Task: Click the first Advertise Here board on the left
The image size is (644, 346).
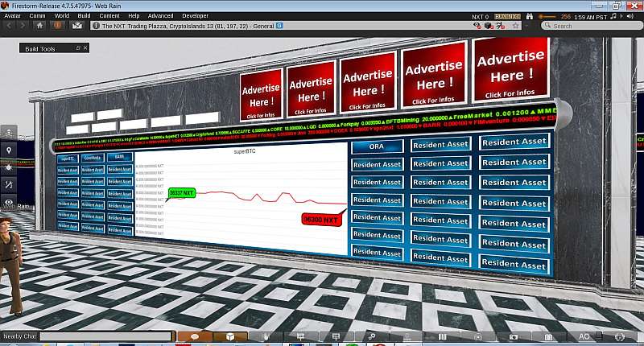Action: 261,95
